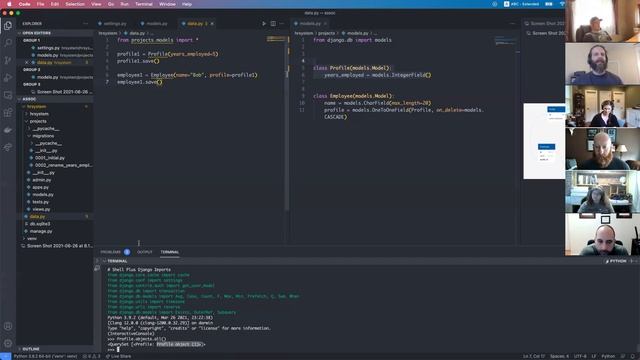The width and height of the screenshot is (640, 360).
Task: Click the terminal prompt input line
Action: 118,349
